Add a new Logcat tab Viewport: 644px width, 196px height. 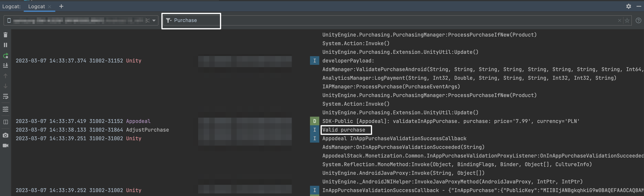[61, 6]
